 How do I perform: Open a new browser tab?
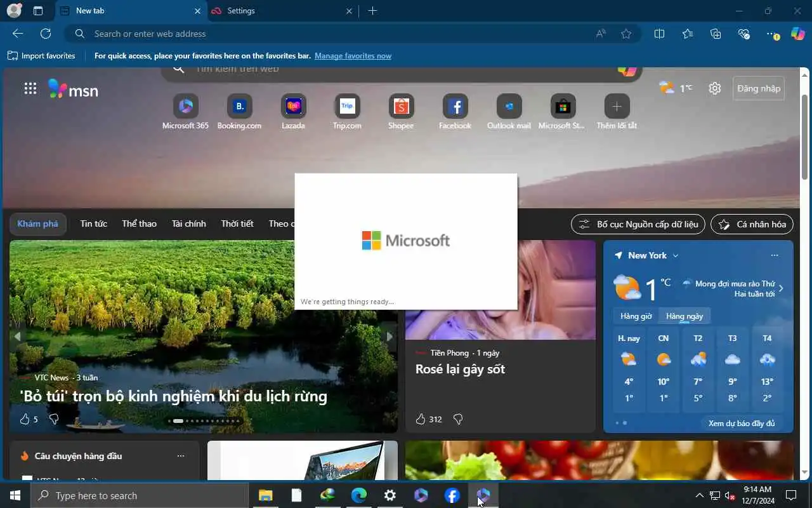point(372,11)
